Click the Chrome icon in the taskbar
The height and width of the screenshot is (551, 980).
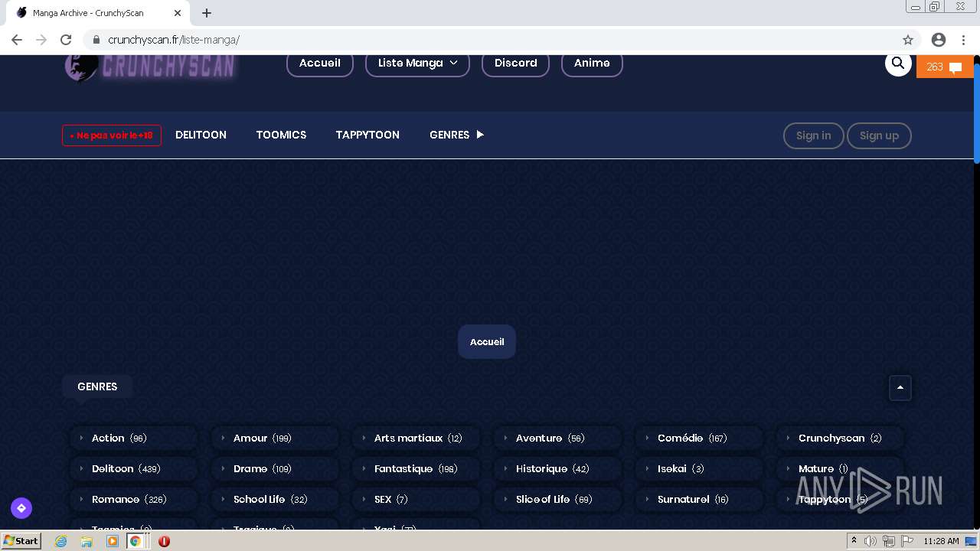(x=136, y=541)
